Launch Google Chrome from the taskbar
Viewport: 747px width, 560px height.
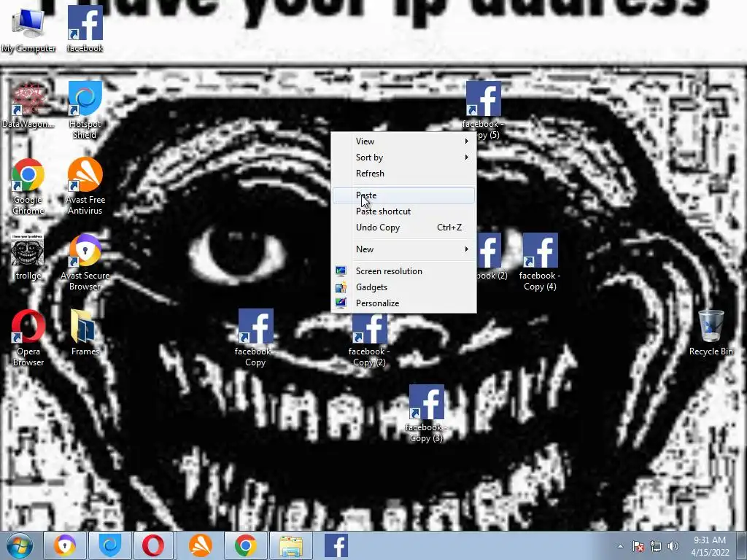tap(245, 545)
